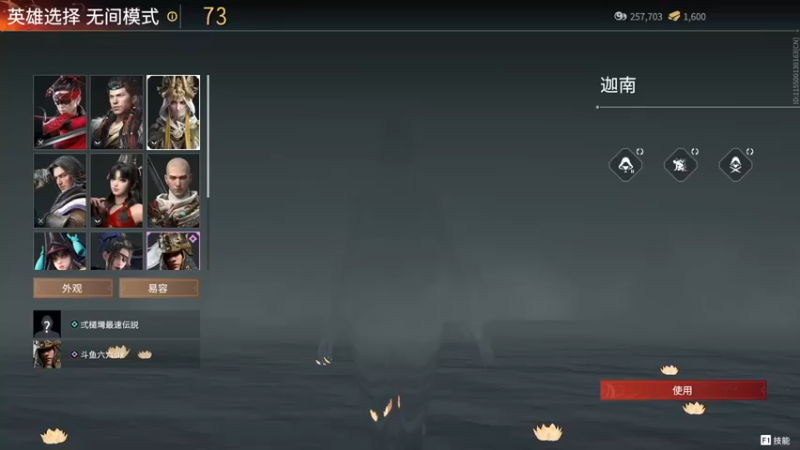800x450 pixels.
Task: Pick the gold-crowned white-haired hero portrait
Action: [173, 112]
